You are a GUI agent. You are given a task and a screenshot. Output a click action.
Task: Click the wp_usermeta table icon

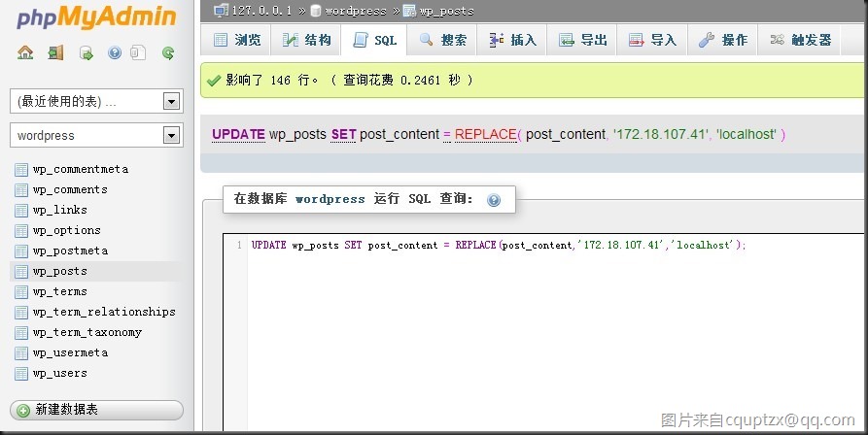(21, 353)
